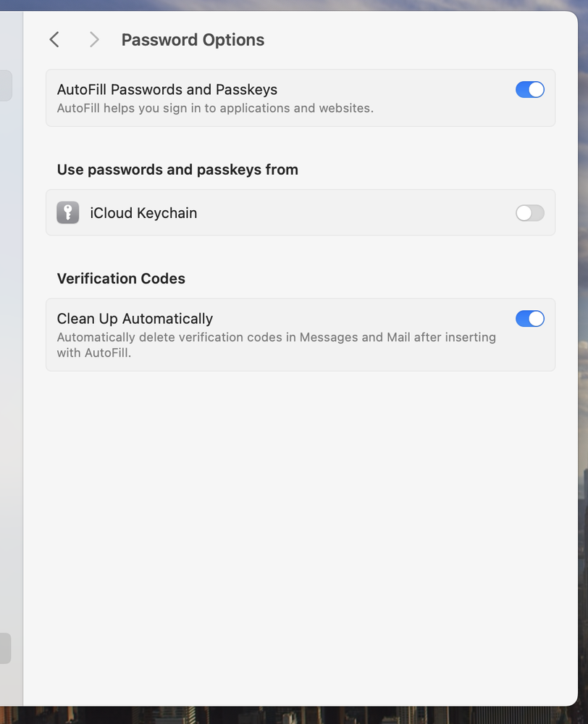Click the Verification Codes heading
The width and height of the screenshot is (588, 724).
[x=121, y=278]
